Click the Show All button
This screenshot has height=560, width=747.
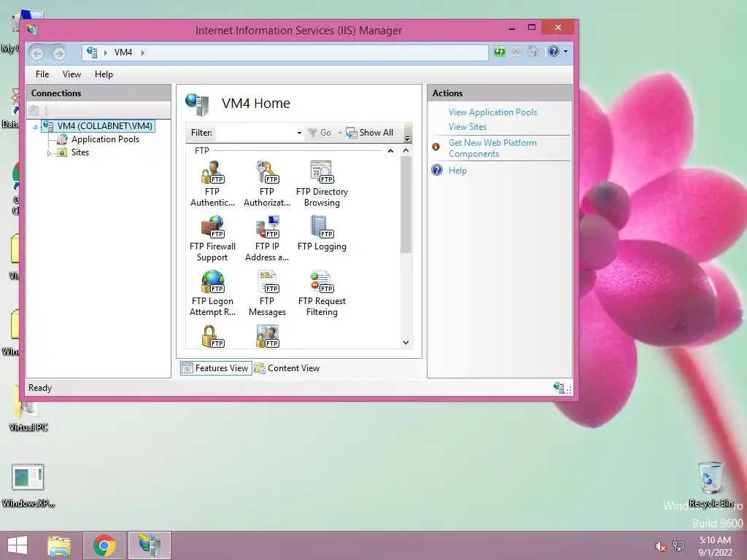(x=370, y=133)
